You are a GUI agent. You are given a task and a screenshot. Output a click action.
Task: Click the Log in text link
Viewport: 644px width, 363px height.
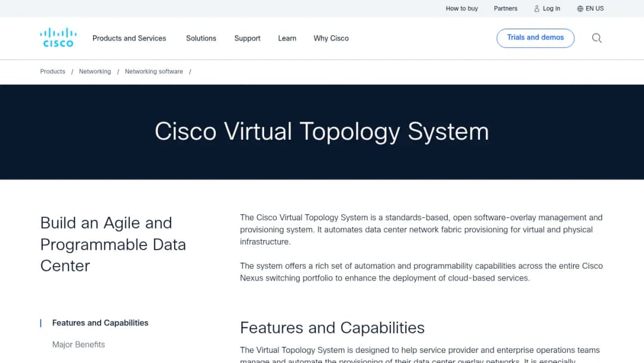[x=551, y=8]
